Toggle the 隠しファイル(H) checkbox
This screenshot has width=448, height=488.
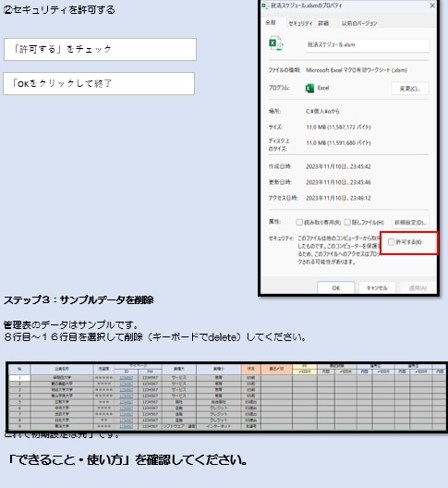[x=347, y=222]
